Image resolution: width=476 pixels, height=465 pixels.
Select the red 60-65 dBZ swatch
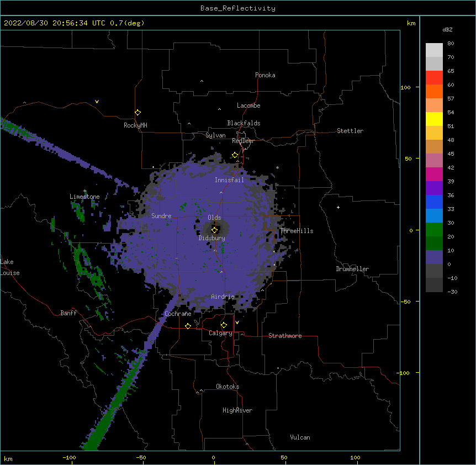(x=434, y=78)
